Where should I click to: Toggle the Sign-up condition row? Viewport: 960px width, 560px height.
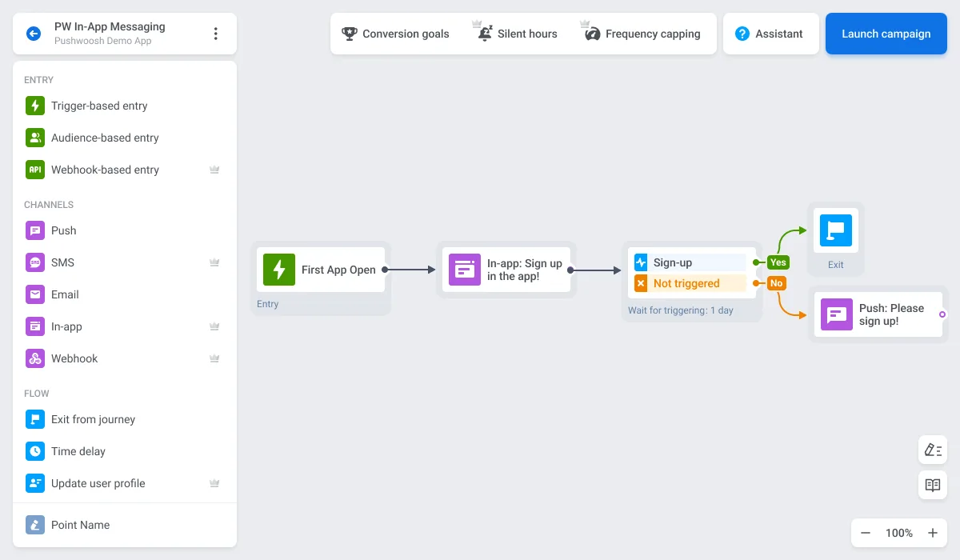(x=690, y=262)
